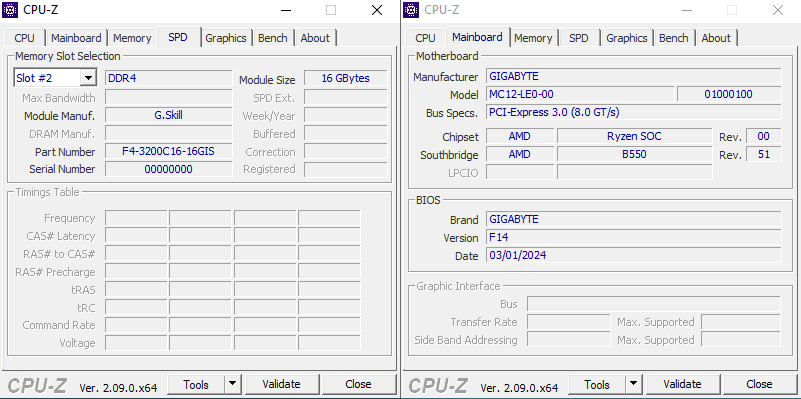801x399 pixels.
Task: Select Mainboard tab in right window
Action: (477, 37)
